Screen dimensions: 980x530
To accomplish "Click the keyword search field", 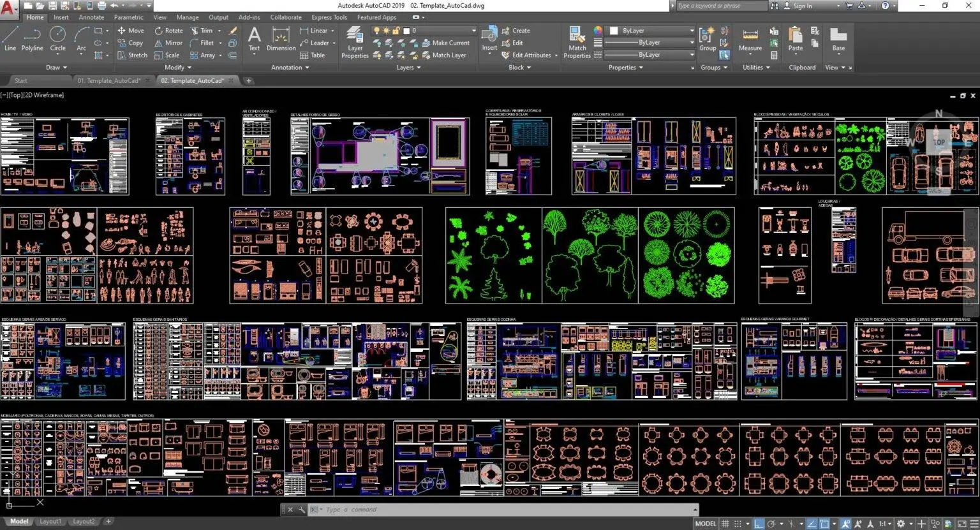I will tap(721, 6).
